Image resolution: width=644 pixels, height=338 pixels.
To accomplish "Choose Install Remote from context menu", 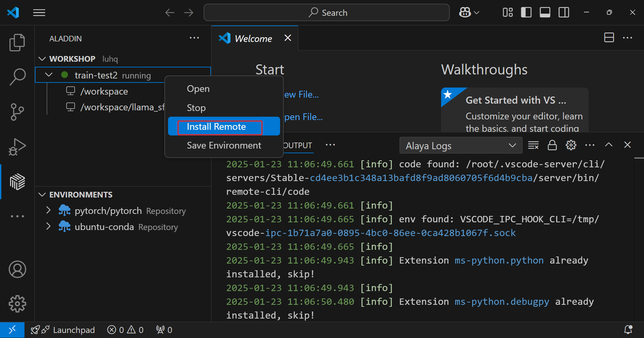I will point(216,127).
